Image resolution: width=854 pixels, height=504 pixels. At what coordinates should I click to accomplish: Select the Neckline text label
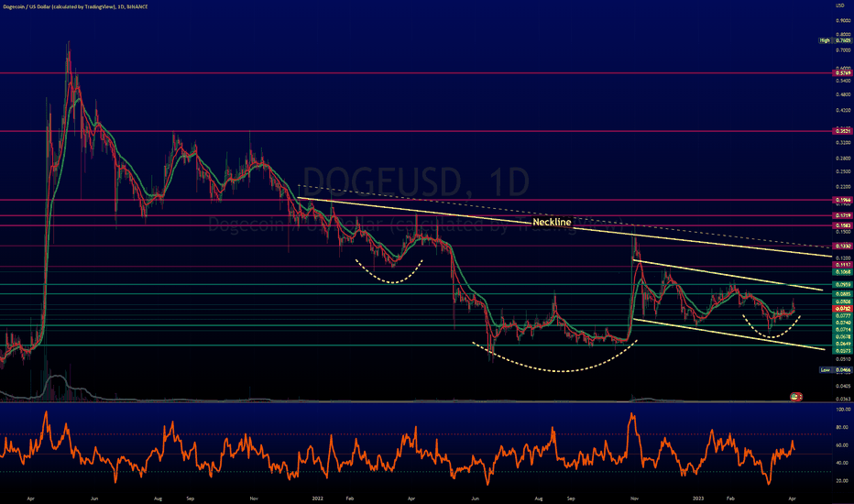coord(552,222)
